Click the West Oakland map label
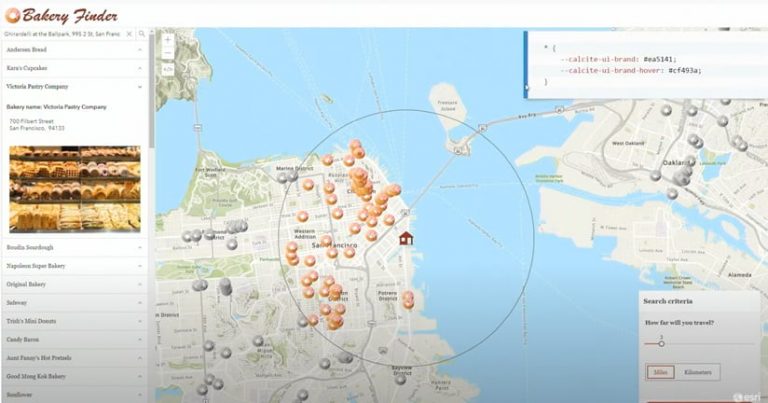This screenshot has width=768, height=403. pyautogui.click(x=628, y=143)
